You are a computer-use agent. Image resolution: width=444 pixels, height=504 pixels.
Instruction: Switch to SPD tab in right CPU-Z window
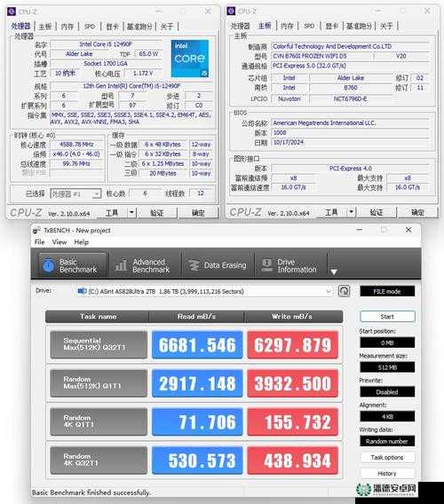pyautogui.click(x=309, y=26)
